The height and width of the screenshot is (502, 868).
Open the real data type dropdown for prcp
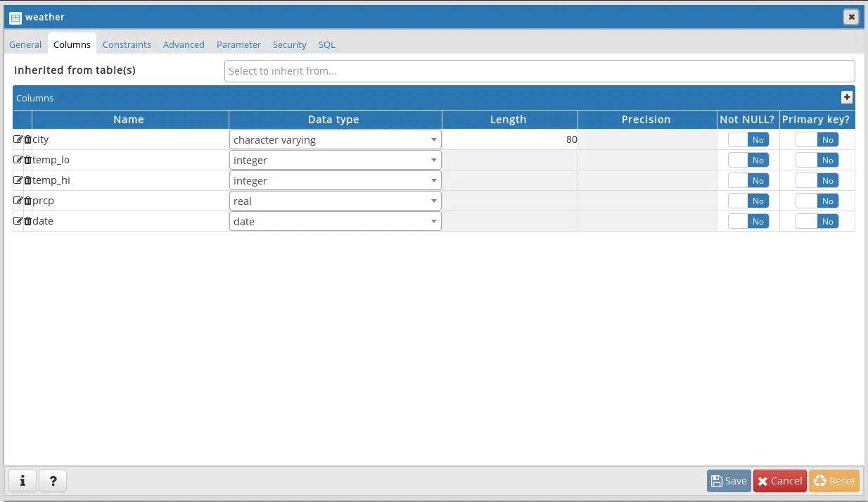pyautogui.click(x=336, y=201)
